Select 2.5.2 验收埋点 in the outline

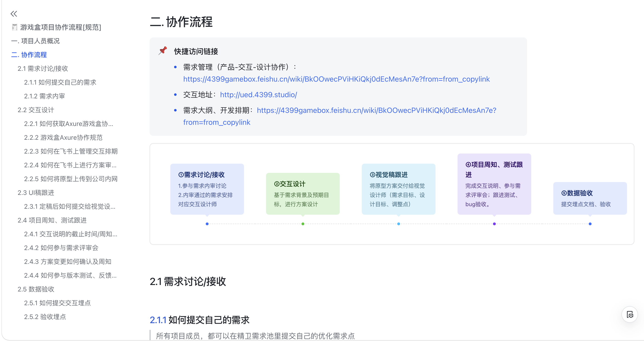pyautogui.click(x=45, y=317)
